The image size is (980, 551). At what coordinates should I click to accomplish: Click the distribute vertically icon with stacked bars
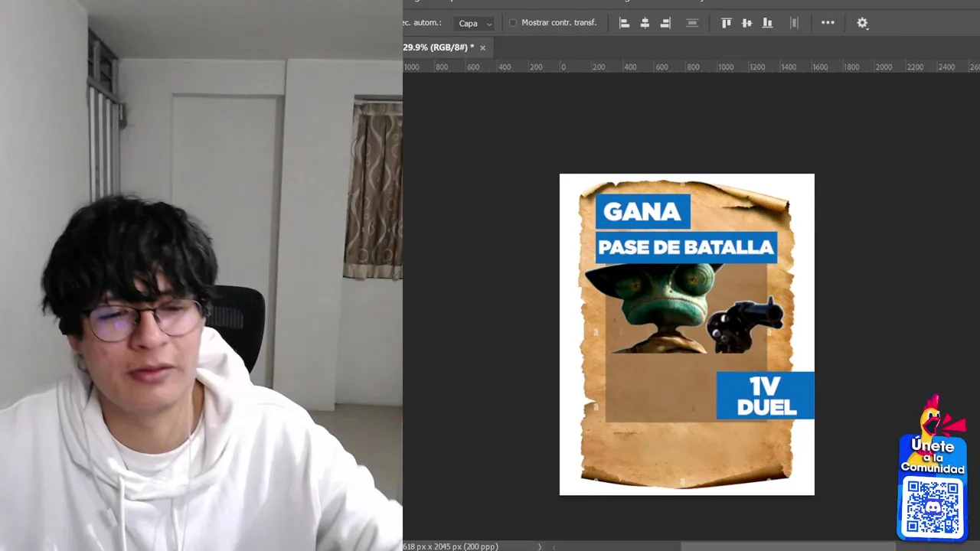pyautogui.click(x=692, y=23)
